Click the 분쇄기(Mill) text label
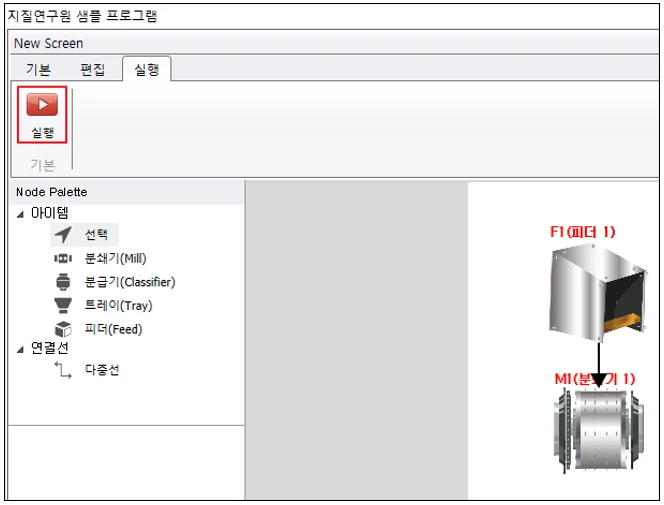664x505 pixels. coord(116,258)
